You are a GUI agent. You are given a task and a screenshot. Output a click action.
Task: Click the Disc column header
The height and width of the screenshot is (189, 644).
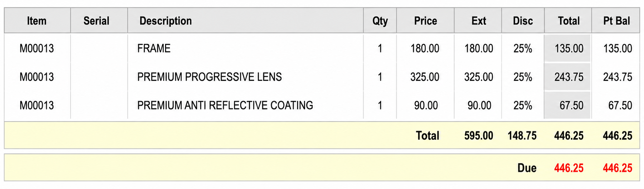click(x=523, y=21)
